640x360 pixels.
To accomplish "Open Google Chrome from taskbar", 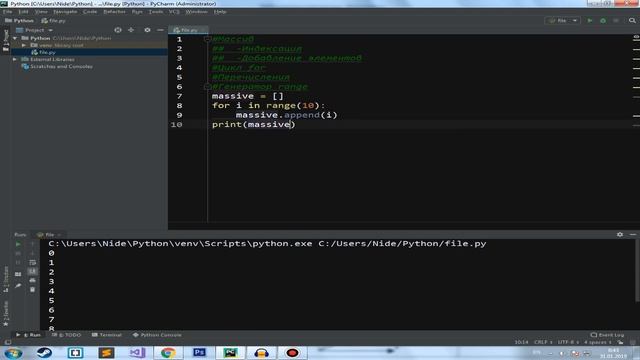I will pyautogui.click(x=168, y=353).
